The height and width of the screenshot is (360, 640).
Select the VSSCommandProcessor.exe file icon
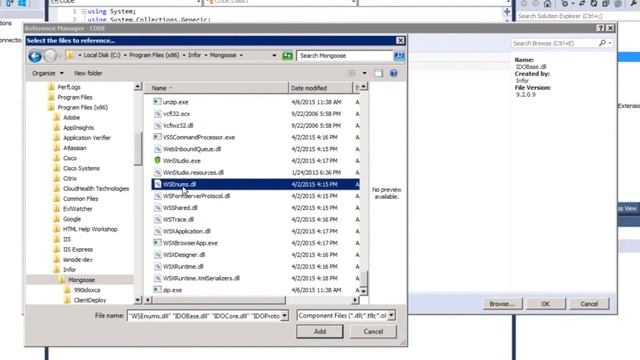tap(157, 137)
